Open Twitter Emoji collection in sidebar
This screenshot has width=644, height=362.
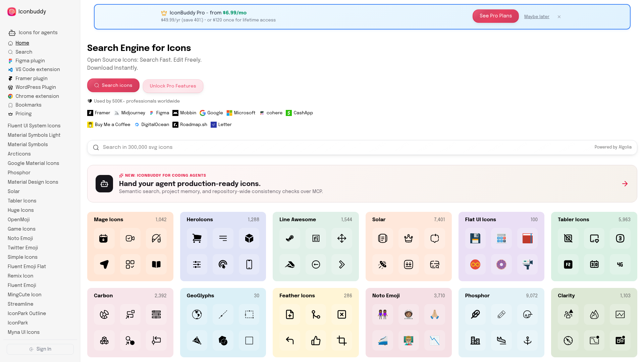23,248
